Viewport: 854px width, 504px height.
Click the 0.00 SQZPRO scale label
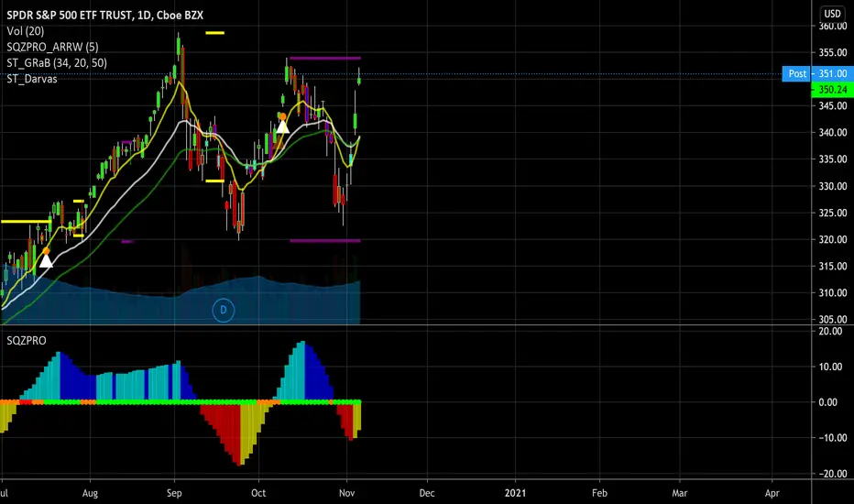pyautogui.click(x=828, y=402)
